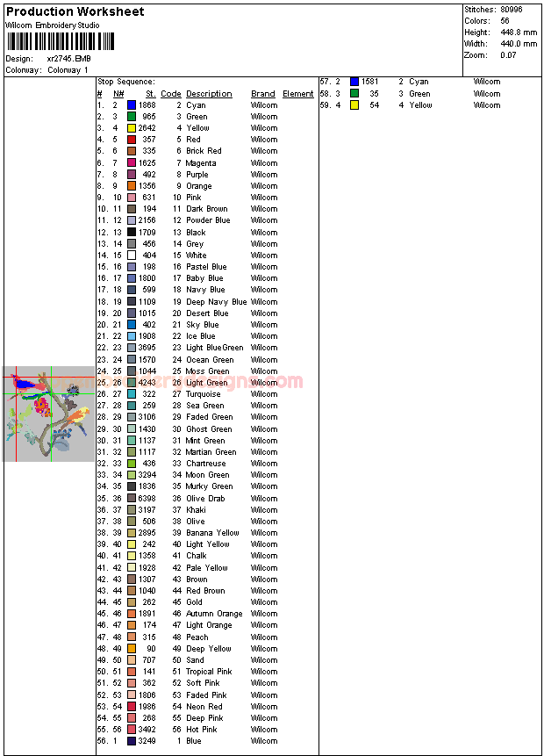The height and width of the screenshot is (756, 544).
Task: Click the Wilcom Embroidery Studio label
Action: [53, 25]
